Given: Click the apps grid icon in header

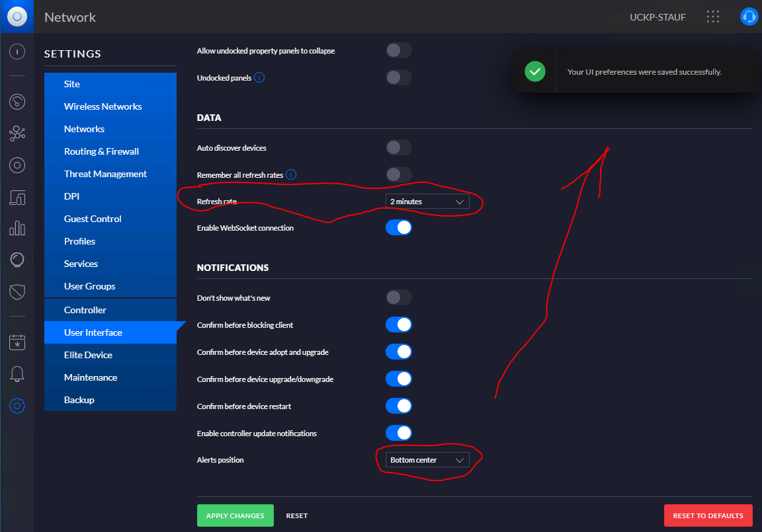Looking at the screenshot, I should [712, 17].
